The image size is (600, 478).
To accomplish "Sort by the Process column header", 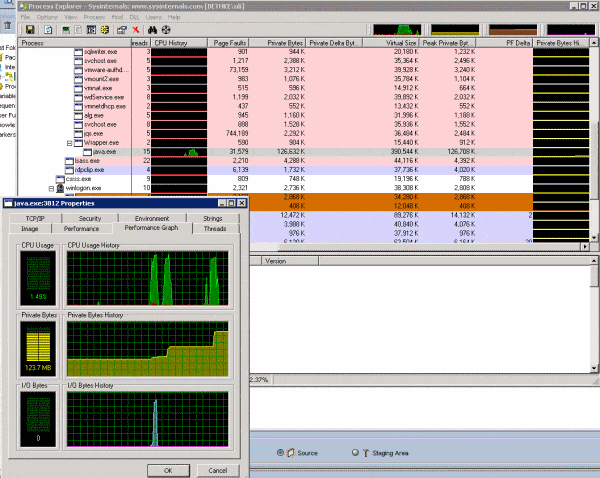I will coord(75,43).
